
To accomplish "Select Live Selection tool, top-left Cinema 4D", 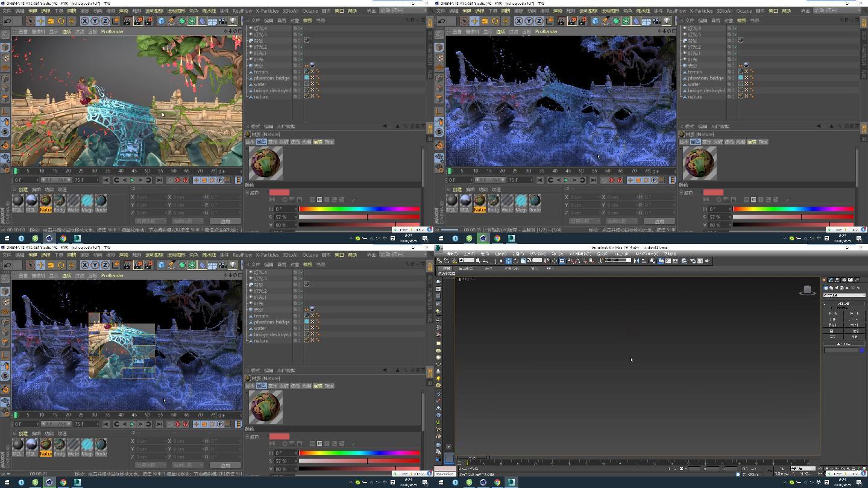I will tap(31, 21).
